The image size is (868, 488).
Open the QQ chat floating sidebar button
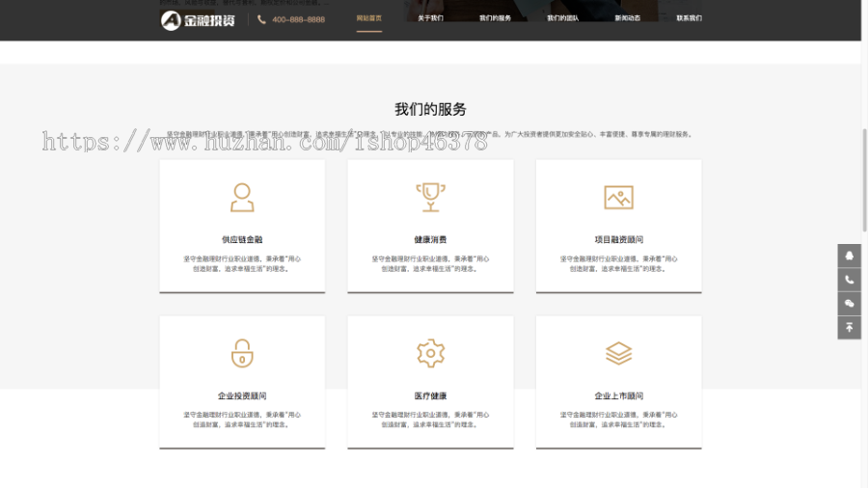pyautogui.click(x=849, y=256)
